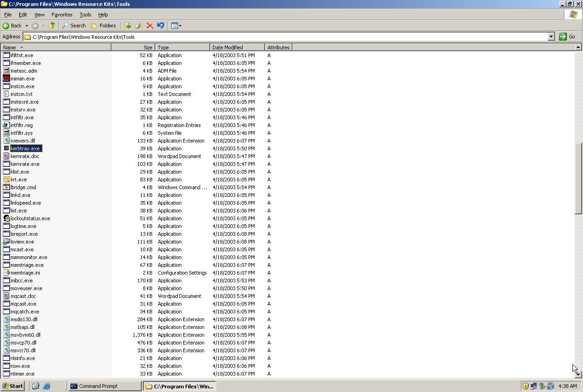Click the Search toolbar button
The width and height of the screenshot is (583, 392).
click(x=74, y=26)
